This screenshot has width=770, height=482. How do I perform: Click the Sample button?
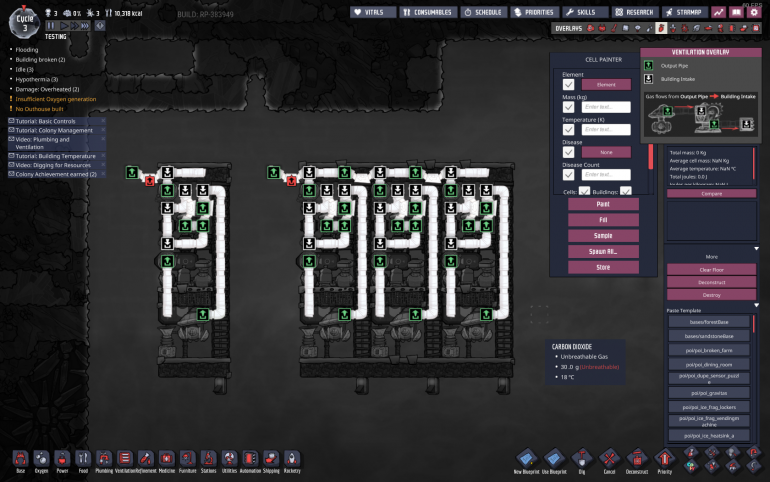[603, 235]
